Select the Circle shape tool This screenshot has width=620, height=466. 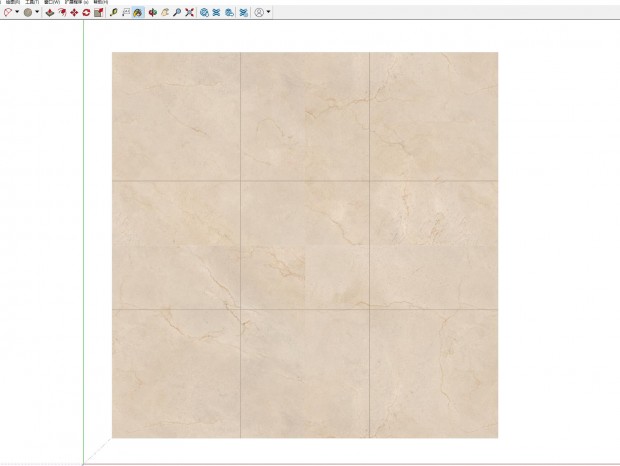tap(28, 13)
